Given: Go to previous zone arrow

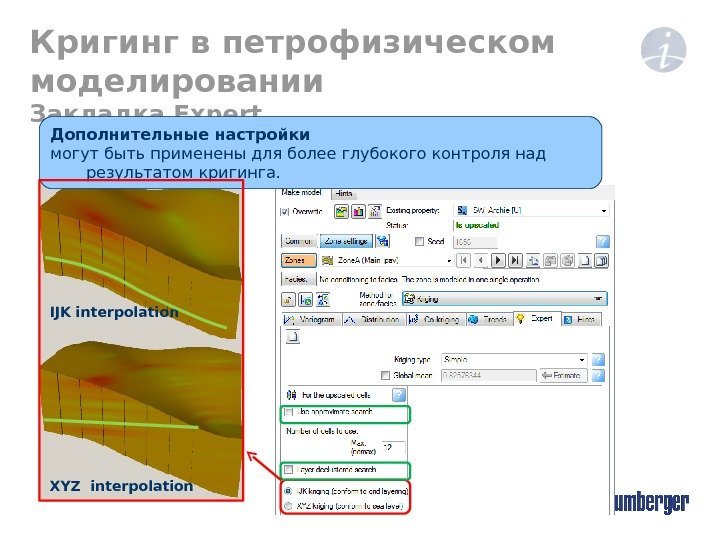Looking at the screenshot, I should 481,260.
